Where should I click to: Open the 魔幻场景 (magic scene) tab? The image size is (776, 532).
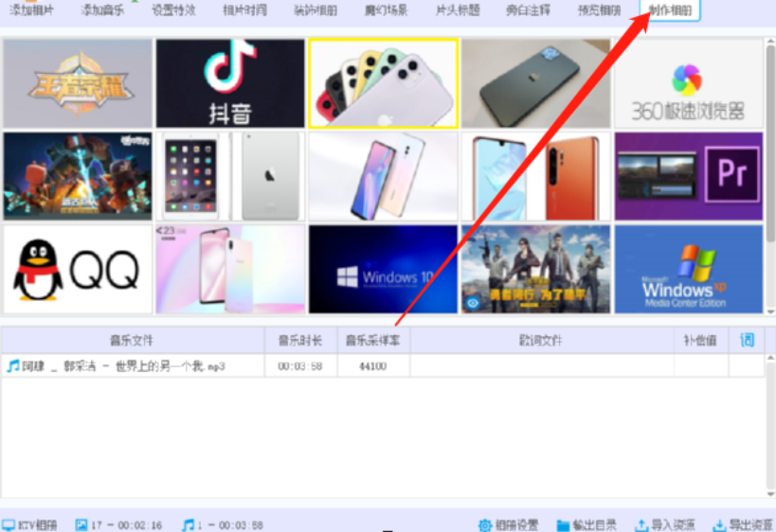pos(386,9)
